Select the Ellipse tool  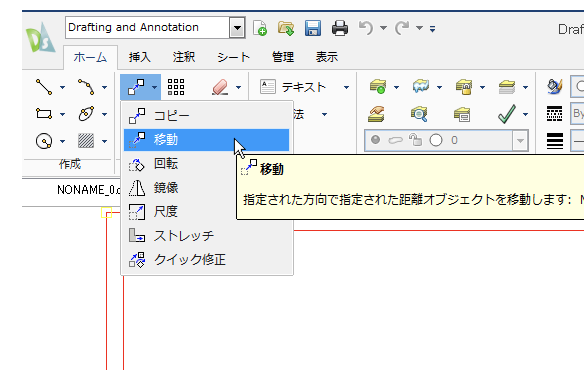point(86,114)
